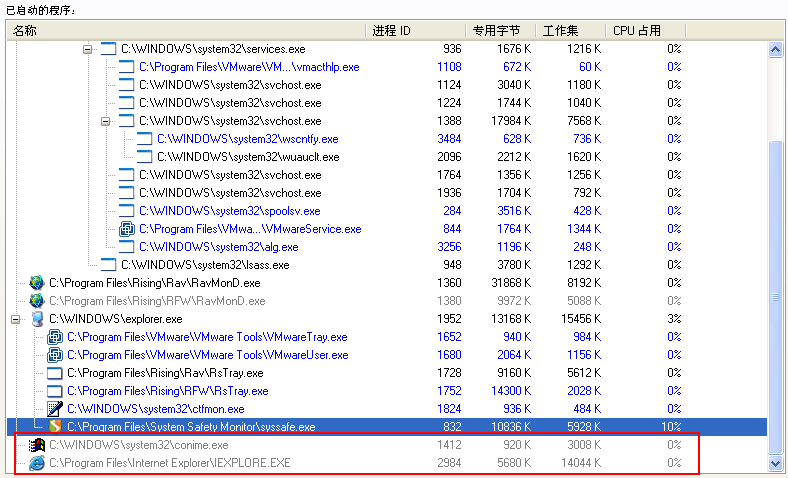Click the explorer.exe computer icon
This screenshot has width=788, height=478.
37,319
